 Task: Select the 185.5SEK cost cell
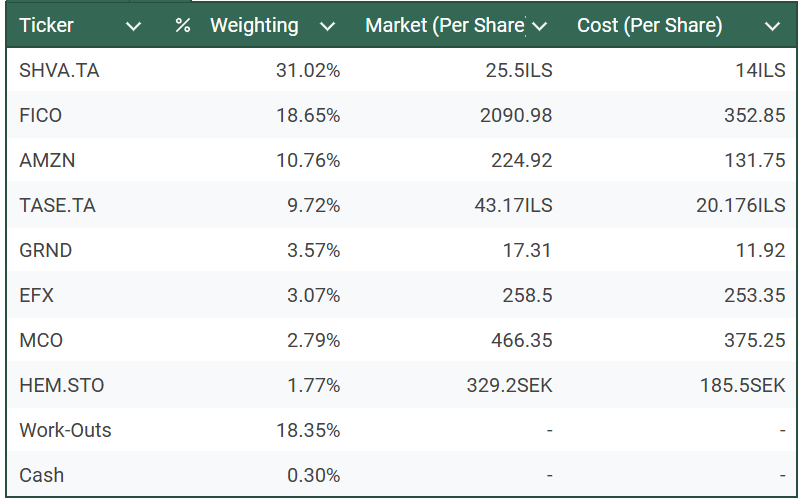743,385
